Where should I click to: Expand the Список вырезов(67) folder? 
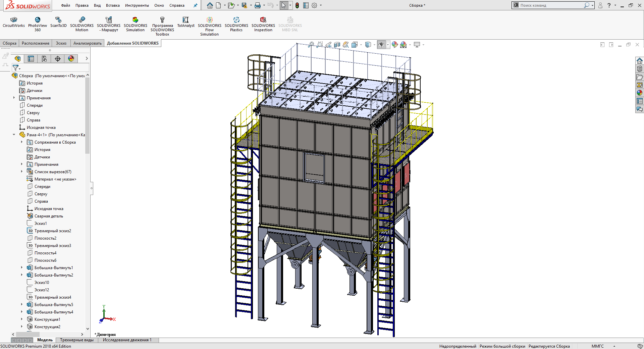tap(22, 172)
